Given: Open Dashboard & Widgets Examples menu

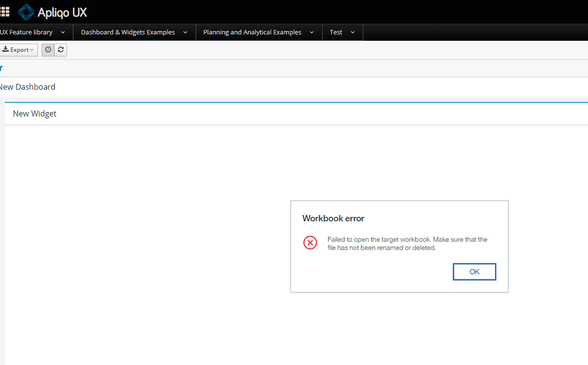Looking at the screenshot, I should [x=127, y=33].
